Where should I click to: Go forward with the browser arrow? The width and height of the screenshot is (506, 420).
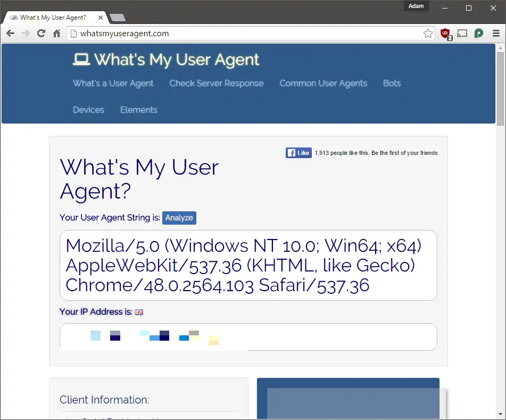(x=26, y=33)
